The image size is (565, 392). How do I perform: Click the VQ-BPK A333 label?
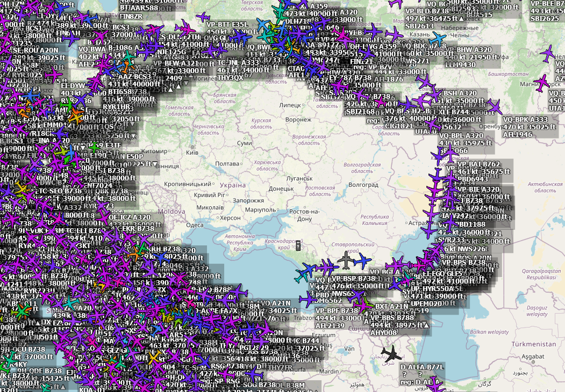point(525,120)
